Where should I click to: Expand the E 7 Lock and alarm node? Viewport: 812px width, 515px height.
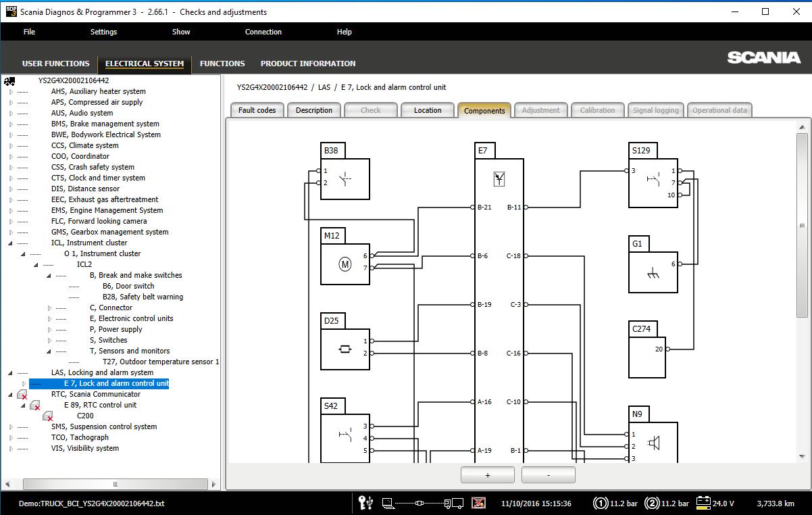pyautogui.click(x=24, y=384)
